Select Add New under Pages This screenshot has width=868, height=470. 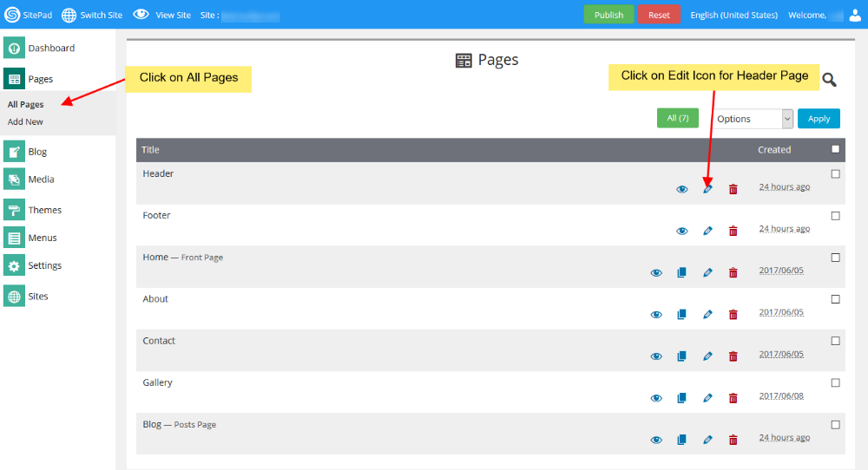pos(25,122)
